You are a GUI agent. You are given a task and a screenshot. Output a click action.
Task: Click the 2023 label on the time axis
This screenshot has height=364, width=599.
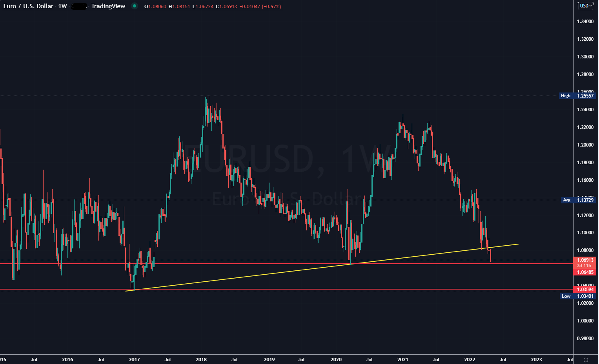pos(537,359)
